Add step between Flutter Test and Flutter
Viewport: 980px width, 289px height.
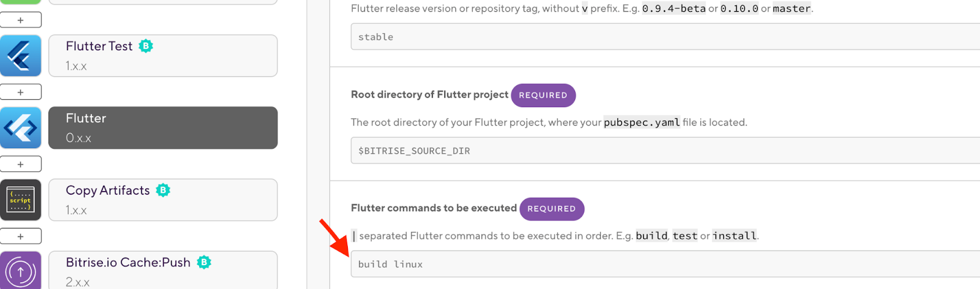pos(21,92)
